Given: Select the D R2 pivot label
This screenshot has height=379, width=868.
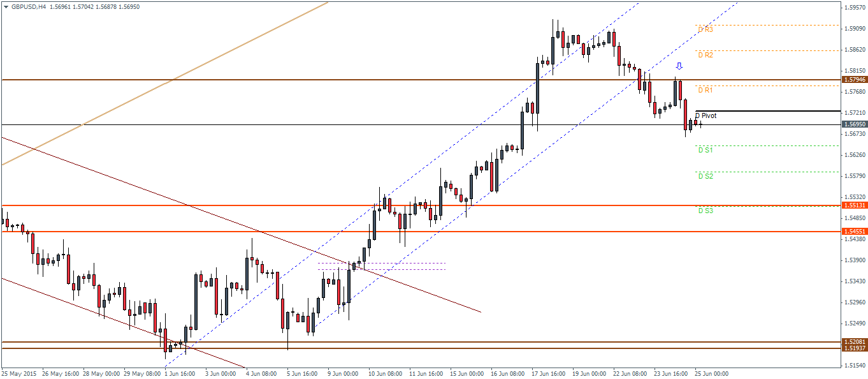Looking at the screenshot, I should [x=705, y=55].
